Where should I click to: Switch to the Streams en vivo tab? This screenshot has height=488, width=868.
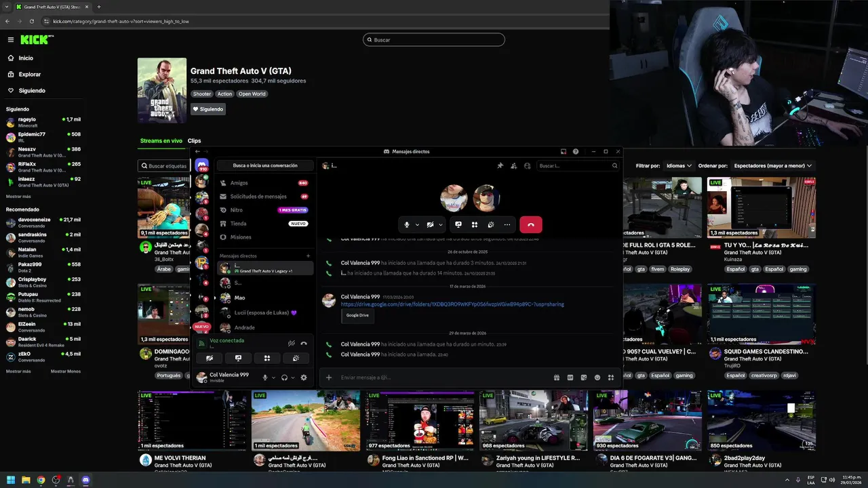point(161,141)
